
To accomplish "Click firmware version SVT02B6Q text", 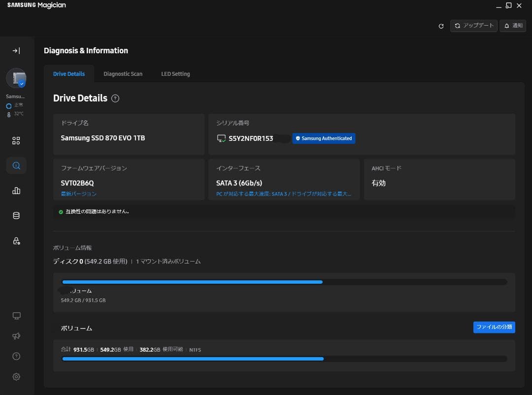I will 77,183.
